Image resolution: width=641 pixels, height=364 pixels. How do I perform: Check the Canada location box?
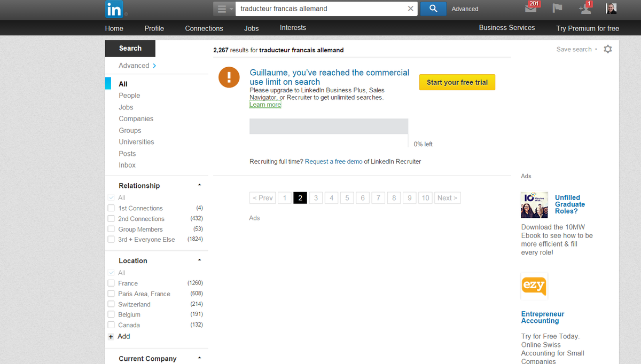pos(111,325)
